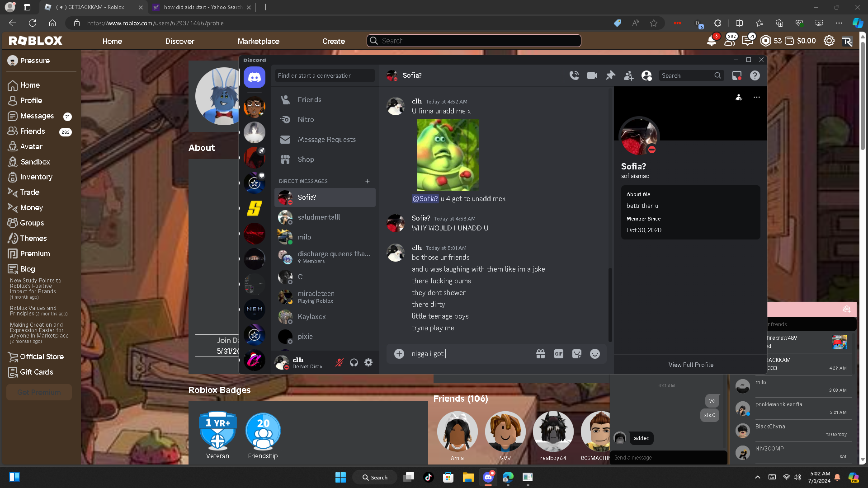Open Discord inbox icon
The height and width of the screenshot is (488, 868).
[737, 75]
